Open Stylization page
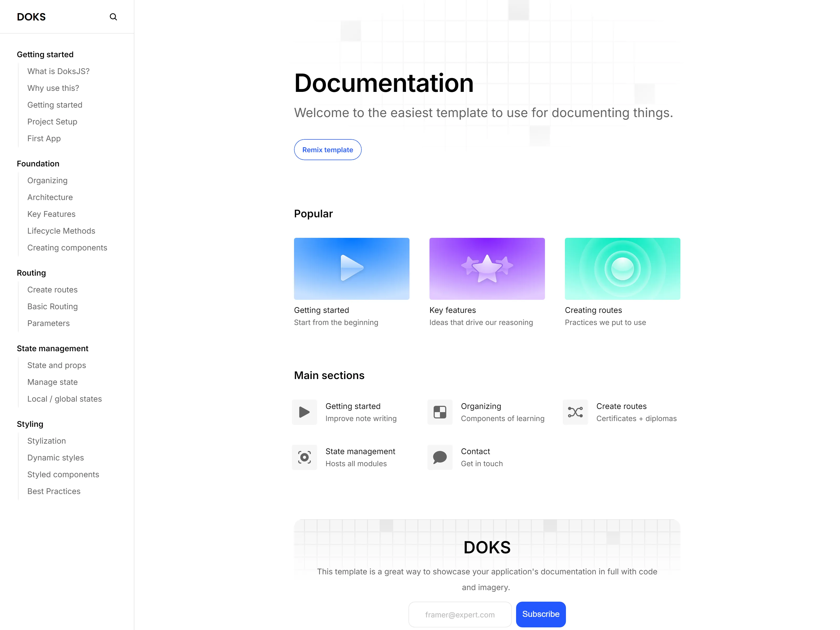840x630 pixels. coord(47,441)
